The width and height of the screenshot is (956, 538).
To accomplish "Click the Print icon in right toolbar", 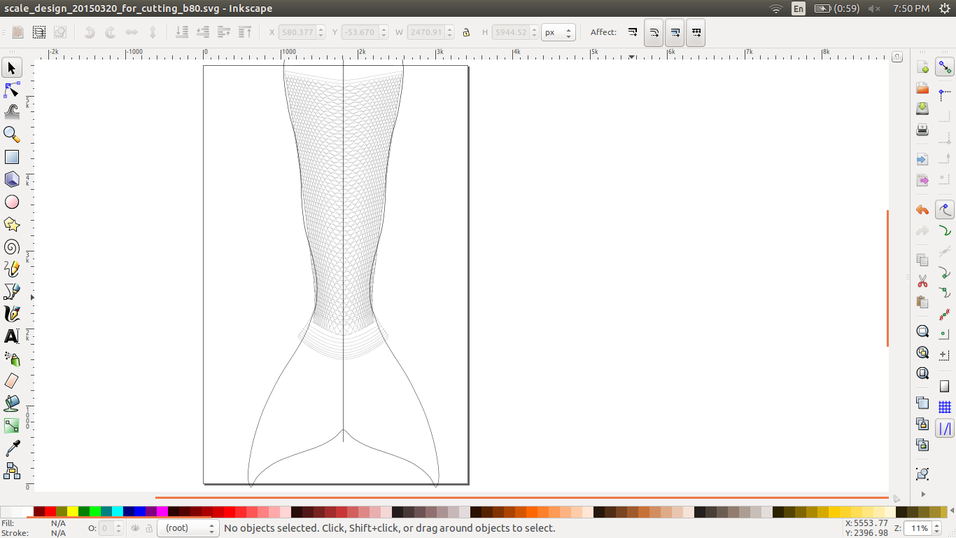I will click(x=921, y=130).
